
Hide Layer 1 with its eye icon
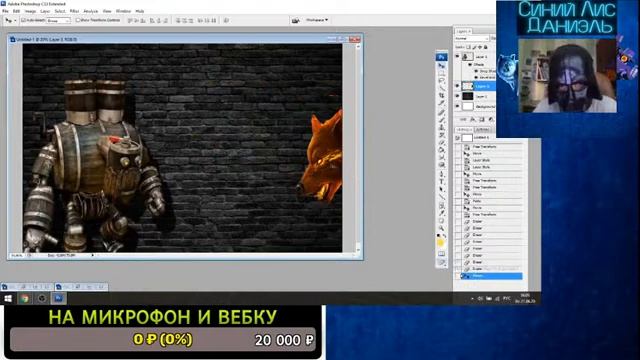(x=458, y=96)
